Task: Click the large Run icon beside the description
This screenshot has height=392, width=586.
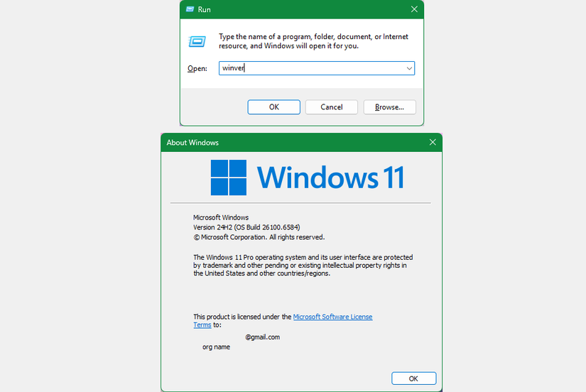Action: coord(197,41)
